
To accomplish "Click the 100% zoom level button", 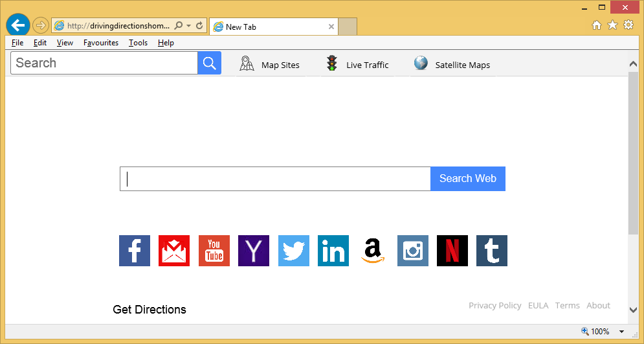I will coord(595,331).
